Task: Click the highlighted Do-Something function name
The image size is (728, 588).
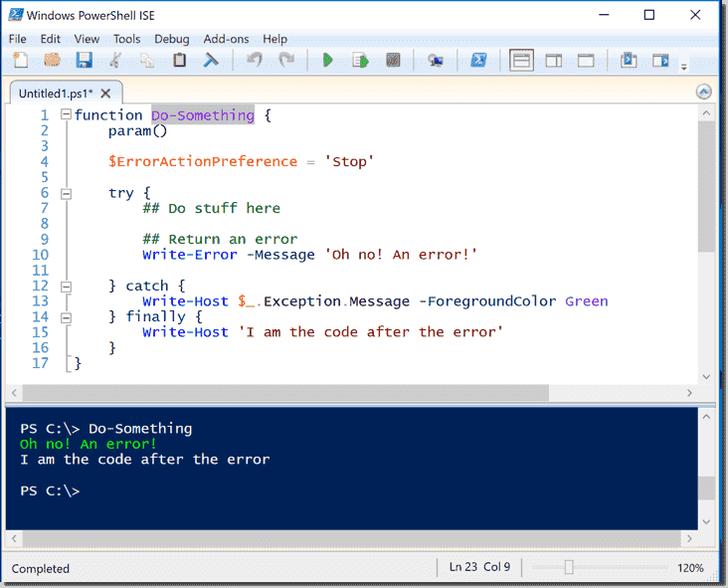Action: pos(203,115)
